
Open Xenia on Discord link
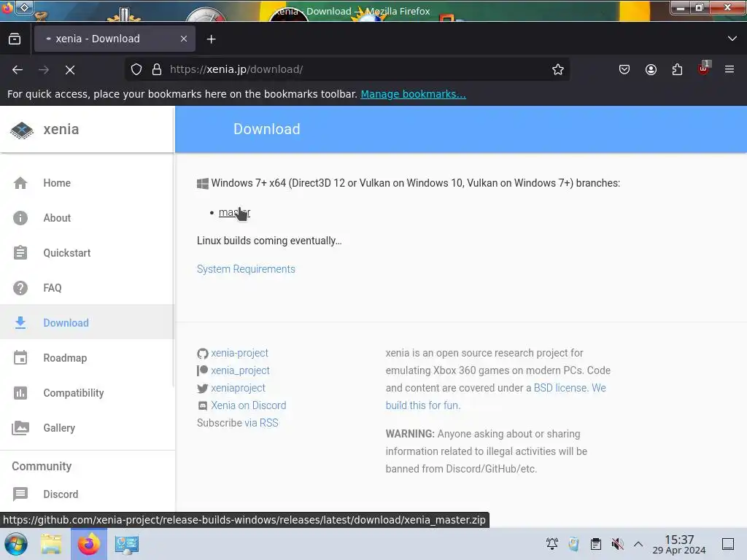[248, 405]
